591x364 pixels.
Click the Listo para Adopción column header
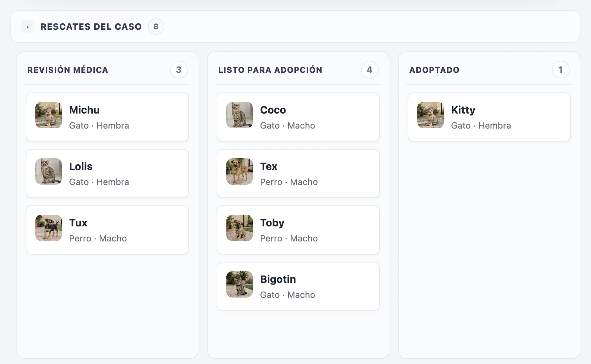pyautogui.click(x=270, y=70)
